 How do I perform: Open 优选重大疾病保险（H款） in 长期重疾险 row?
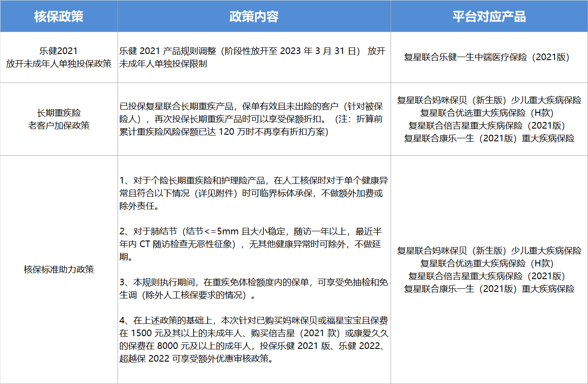[489, 113]
